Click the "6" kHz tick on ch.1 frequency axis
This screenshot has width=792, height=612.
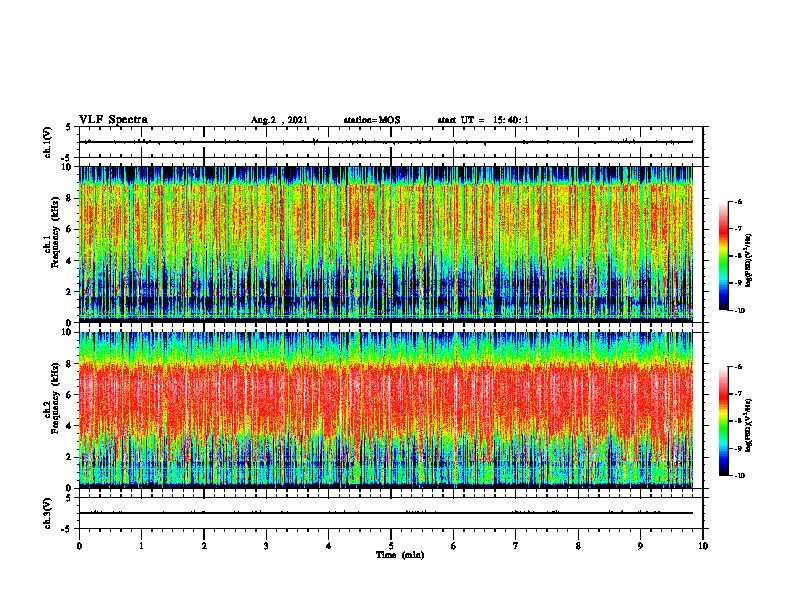(x=70, y=229)
